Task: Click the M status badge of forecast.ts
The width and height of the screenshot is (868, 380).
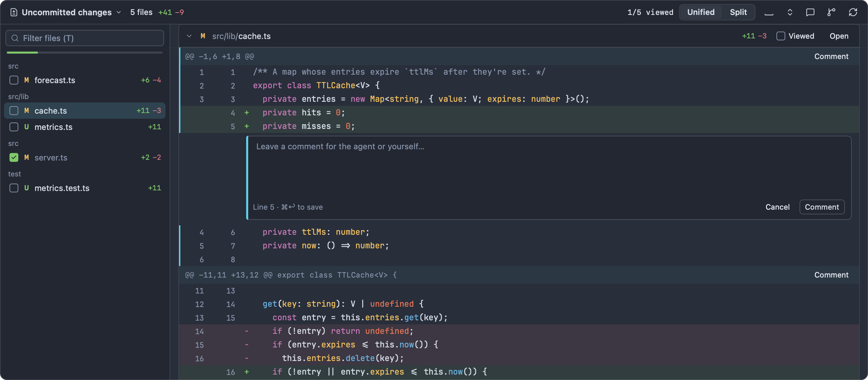Action: click(26, 80)
